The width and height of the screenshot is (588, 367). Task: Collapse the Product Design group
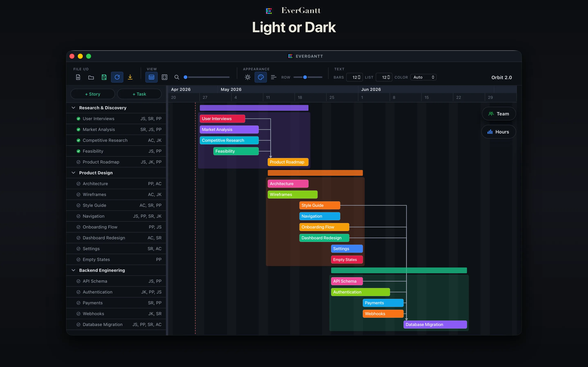(x=74, y=172)
